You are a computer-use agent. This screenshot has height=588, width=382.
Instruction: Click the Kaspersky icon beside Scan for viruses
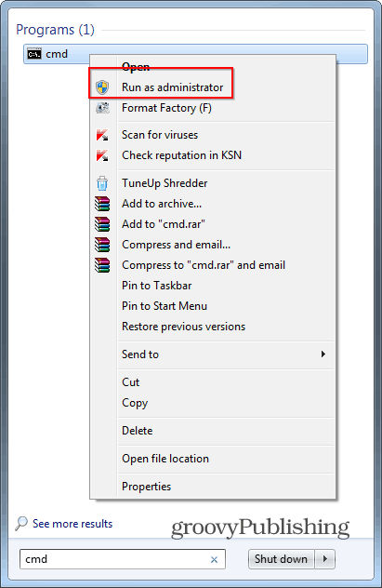[x=102, y=135]
